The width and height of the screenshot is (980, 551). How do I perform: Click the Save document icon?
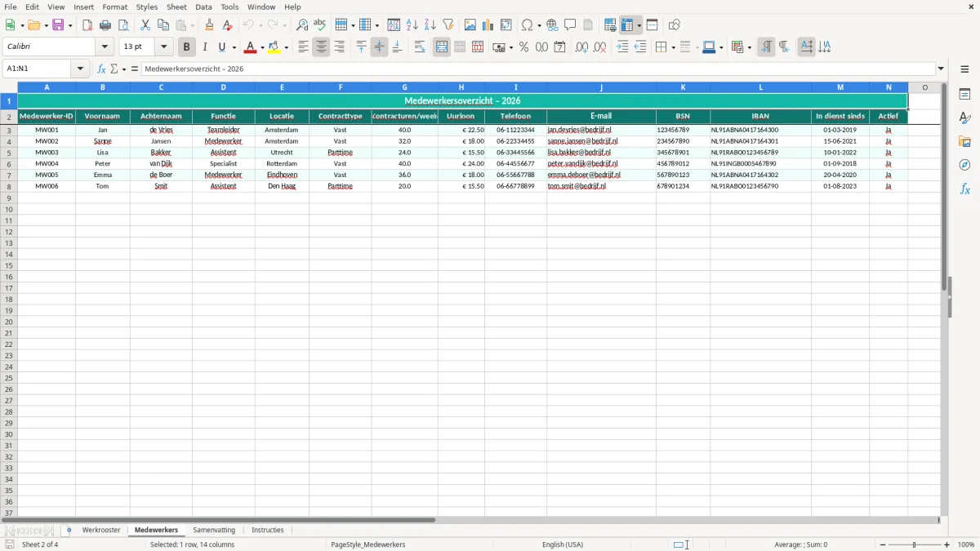58,25
